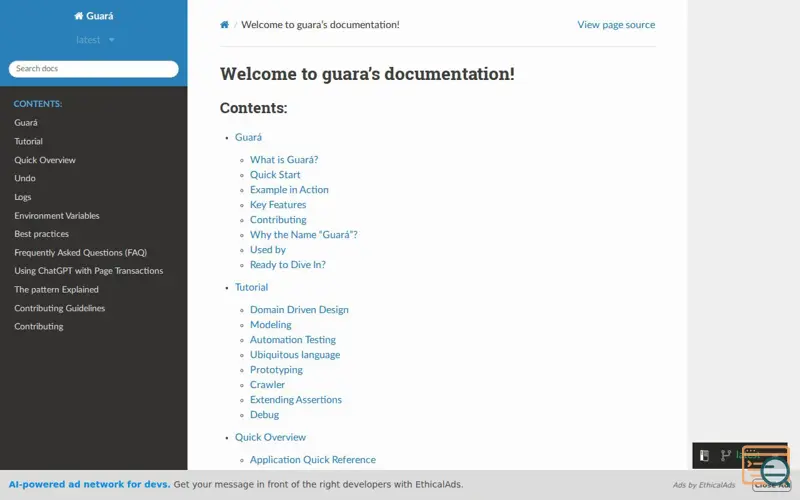Screen dimensions: 800x500
Task: Open the last sidebar entry, Contributing
Action: (x=39, y=327)
